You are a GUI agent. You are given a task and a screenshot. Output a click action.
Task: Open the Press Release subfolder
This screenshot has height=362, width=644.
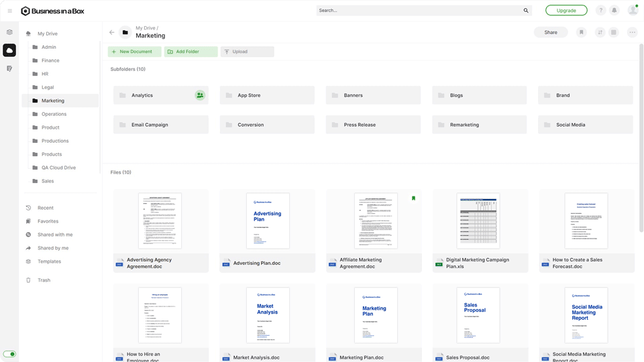tap(374, 125)
